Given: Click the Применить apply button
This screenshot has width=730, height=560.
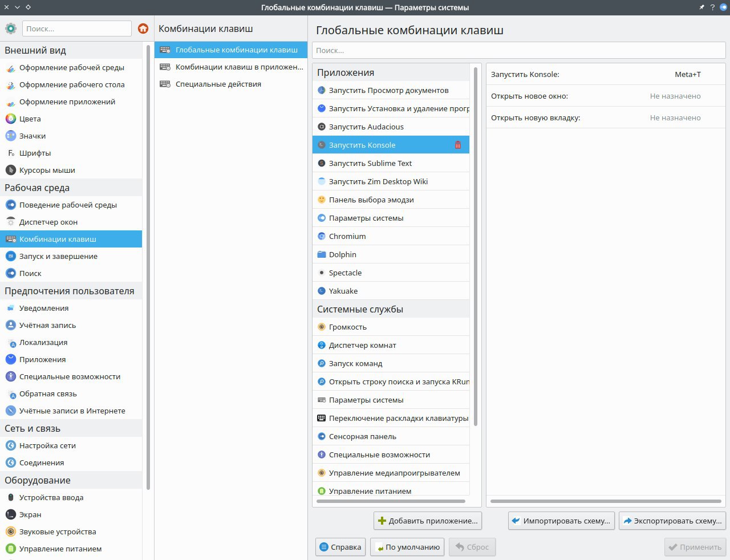Looking at the screenshot, I should pyautogui.click(x=695, y=547).
